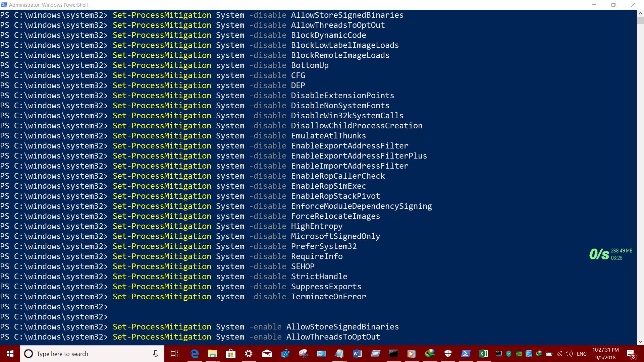
Task: Click the File Explorer taskbar icon
Action: tap(212, 354)
